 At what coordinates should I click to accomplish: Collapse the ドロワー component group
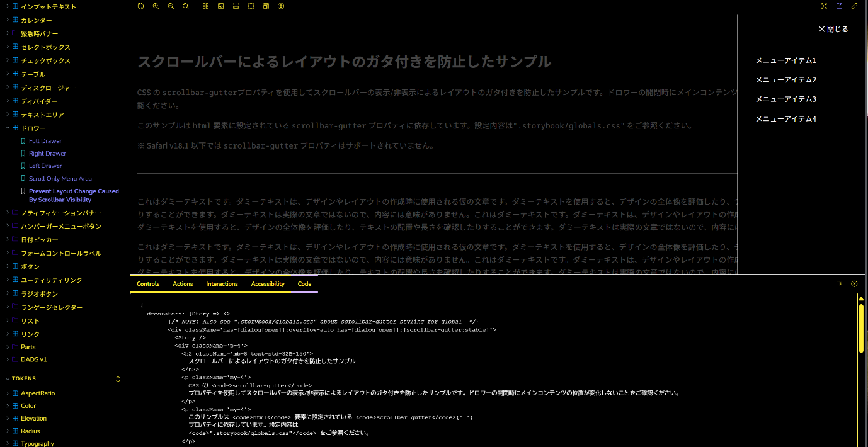[8, 128]
